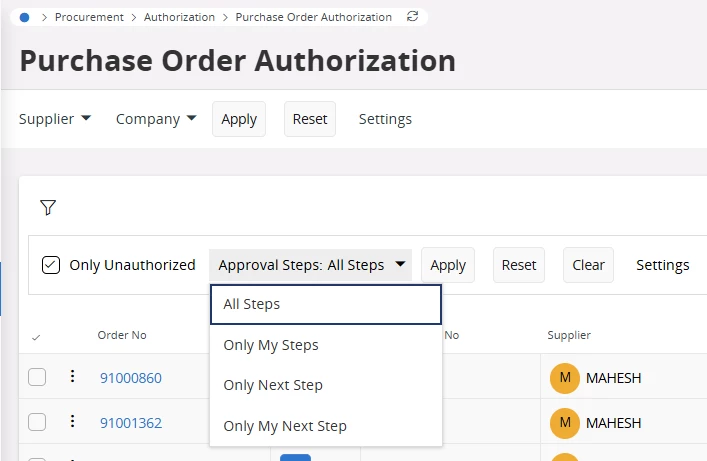Image resolution: width=707 pixels, height=461 pixels.
Task: Click Purchase Order Authorization breadcrumb
Action: [x=314, y=17]
